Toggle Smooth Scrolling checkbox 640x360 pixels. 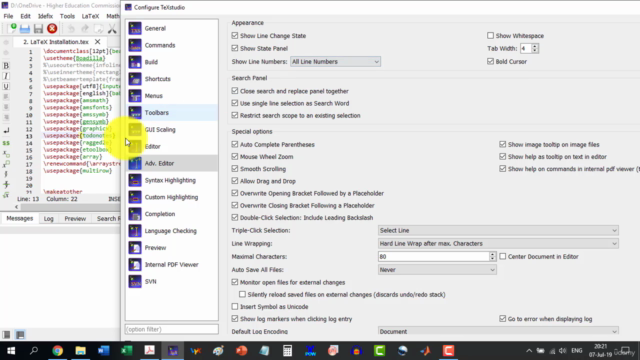pyautogui.click(x=235, y=169)
